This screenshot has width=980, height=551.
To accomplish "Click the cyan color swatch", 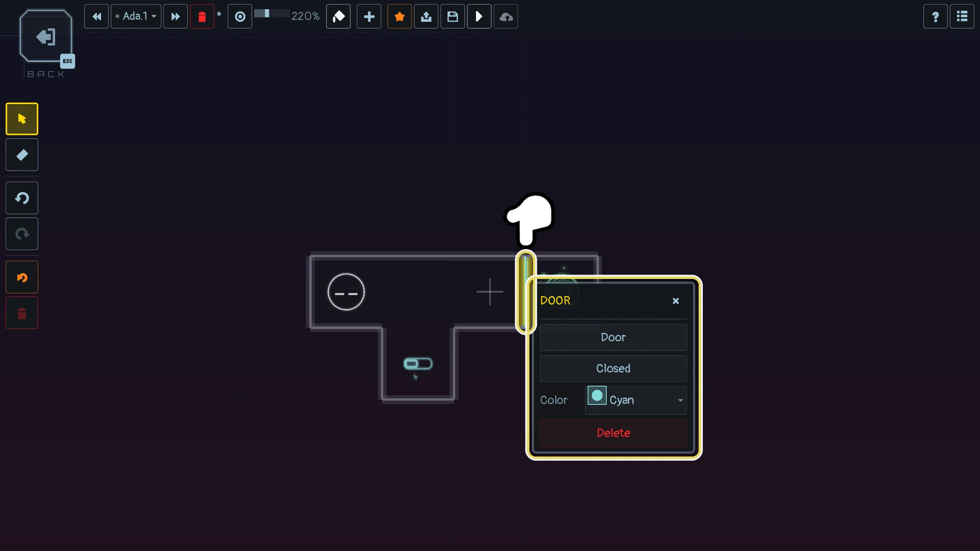I will 597,396.
